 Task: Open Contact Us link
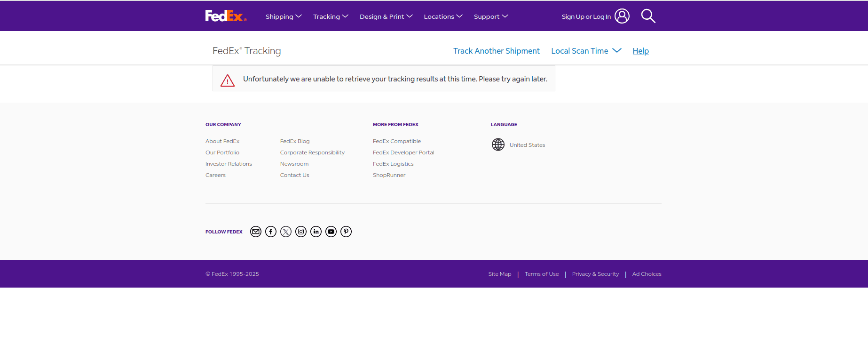point(295,175)
